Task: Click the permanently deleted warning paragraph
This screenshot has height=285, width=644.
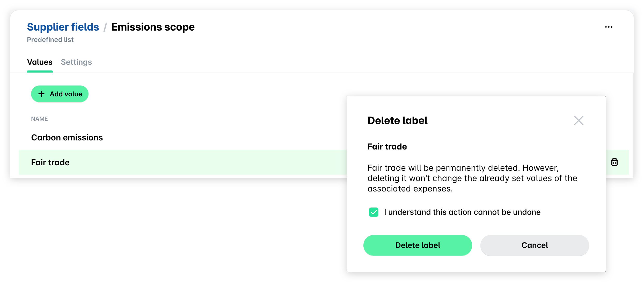Action: (472, 178)
